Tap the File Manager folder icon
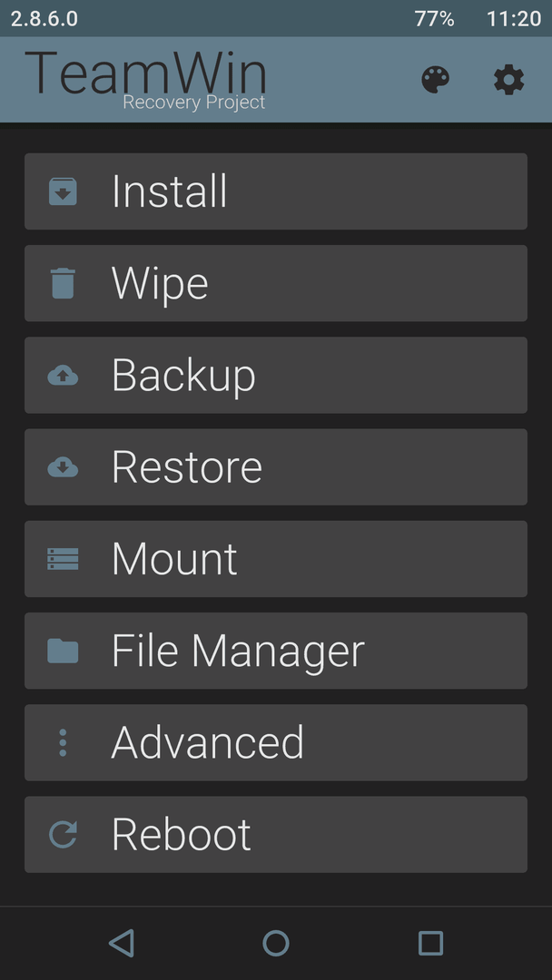 click(x=64, y=651)
